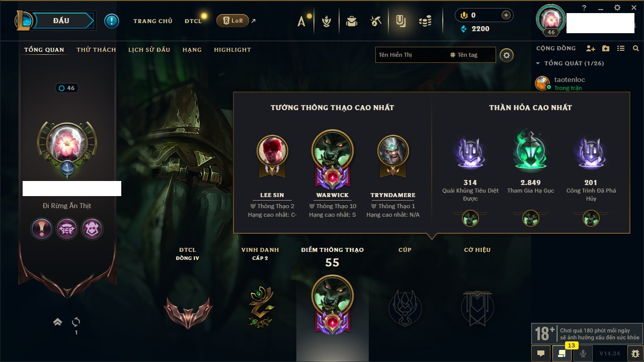This screenshot has height=362, width=644.
Task: Toggle the profile refresh arrows icon
Action: tap(76, 322)
